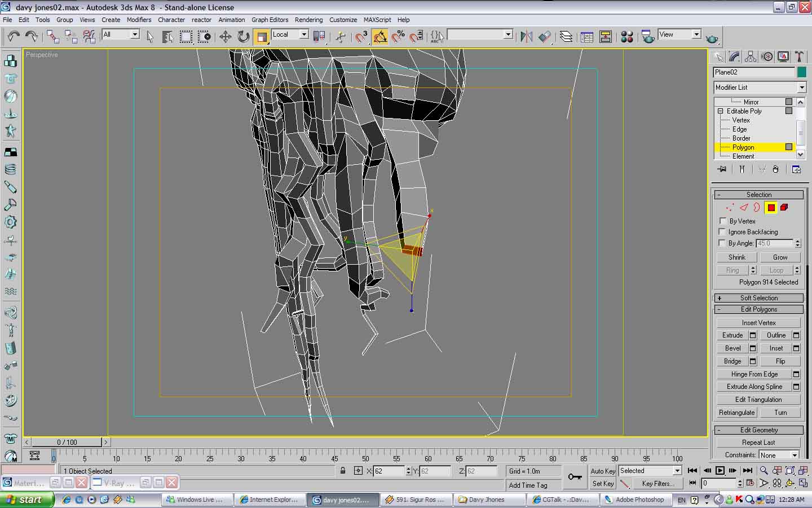This screenshot has width=812, height=508.
Task: Open the Time Configuration dialog icon
Action: tap(750, 483)
